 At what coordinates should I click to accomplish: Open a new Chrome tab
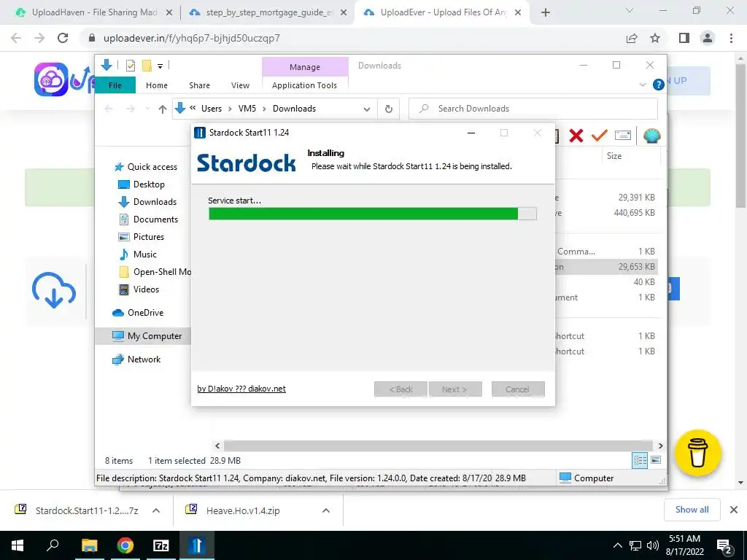coord(546,13)
